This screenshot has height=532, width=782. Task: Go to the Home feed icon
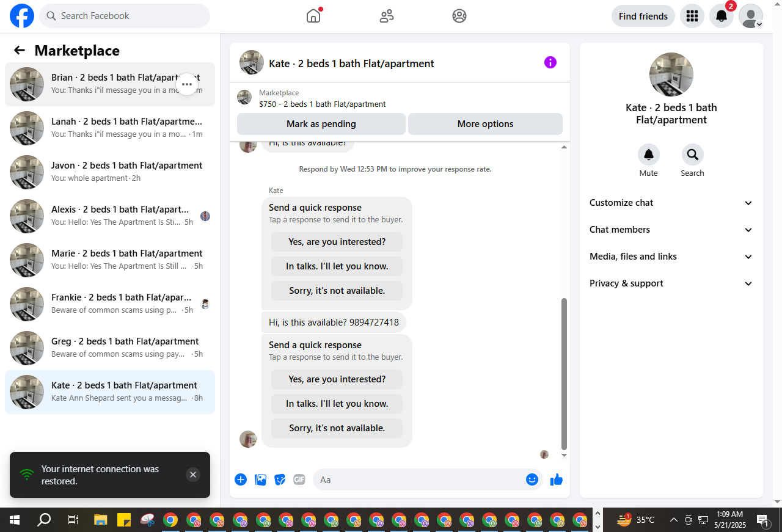coord(313,16)
